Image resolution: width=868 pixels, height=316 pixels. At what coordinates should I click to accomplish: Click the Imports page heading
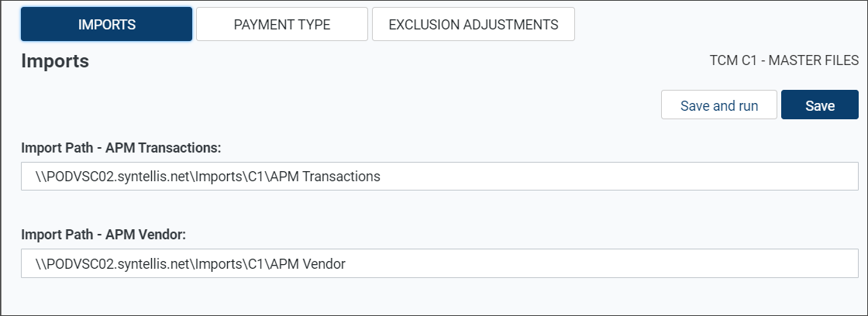point(55,61)
